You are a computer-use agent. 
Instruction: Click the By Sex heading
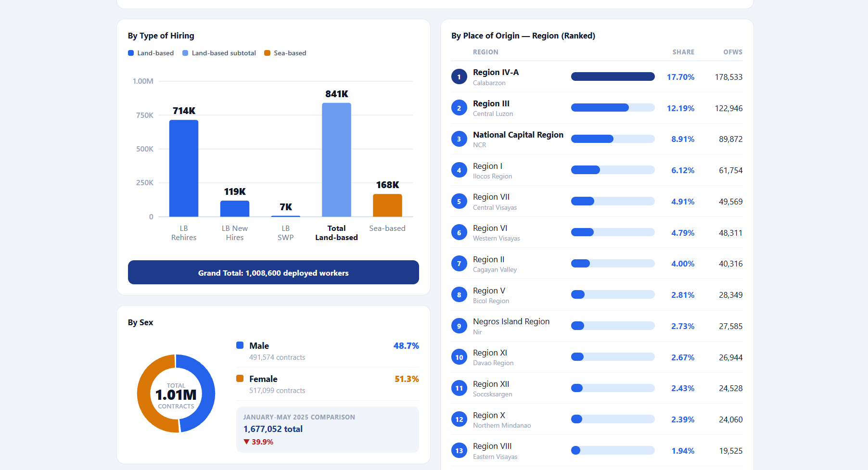(140, 322)
